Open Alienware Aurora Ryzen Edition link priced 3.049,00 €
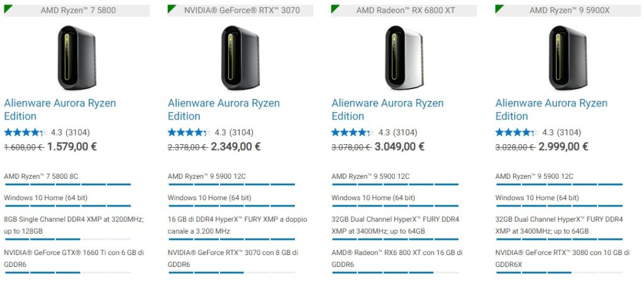The width and height of the screenshot is (644, 289). tap(387, 110)
